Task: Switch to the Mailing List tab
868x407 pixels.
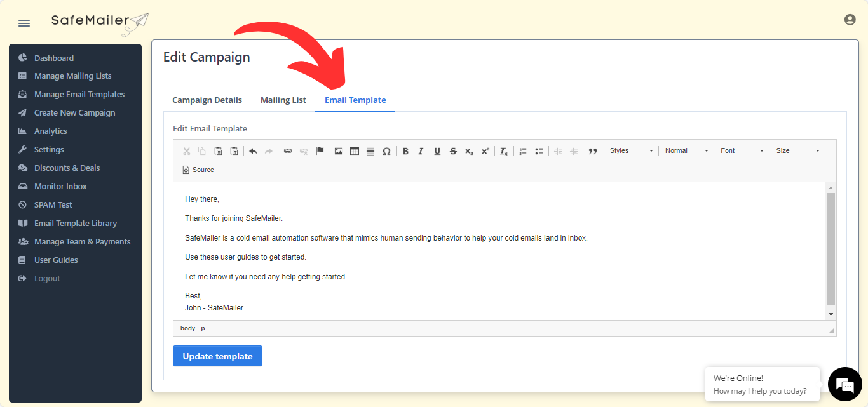Action: click(283, 100)
